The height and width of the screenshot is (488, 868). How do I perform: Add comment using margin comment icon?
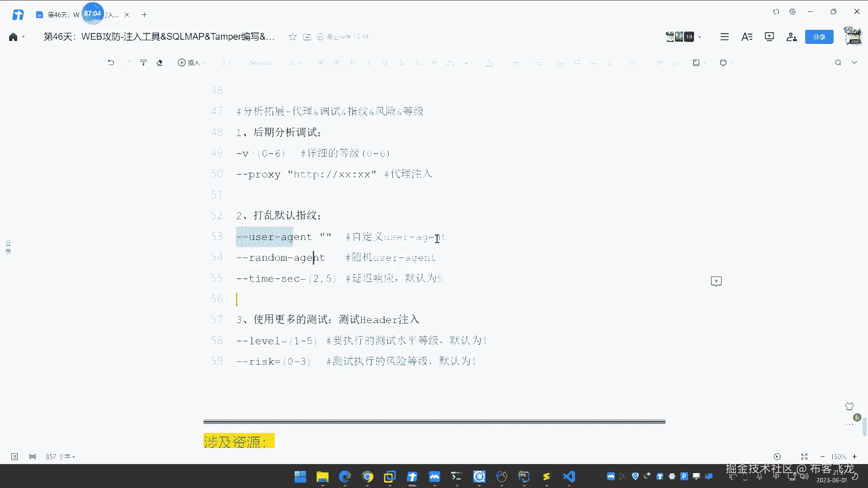pos(716,282)
